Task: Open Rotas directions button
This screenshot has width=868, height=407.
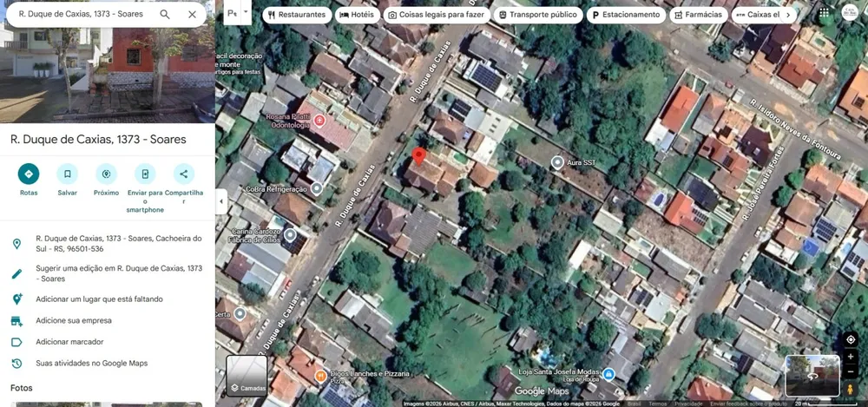Action: click(x=29, y=174)
